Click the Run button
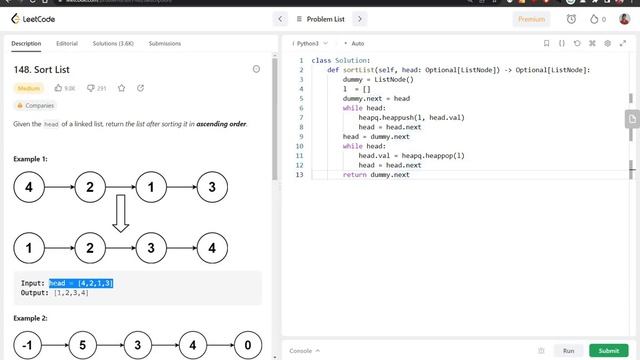 pos(568,351)
